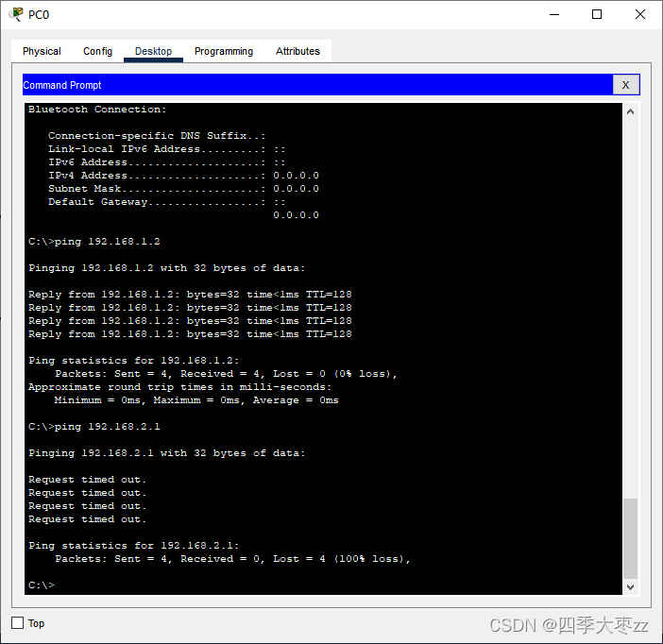
Task: Close the Command Prompt with X button
Action: coord(625,85)
